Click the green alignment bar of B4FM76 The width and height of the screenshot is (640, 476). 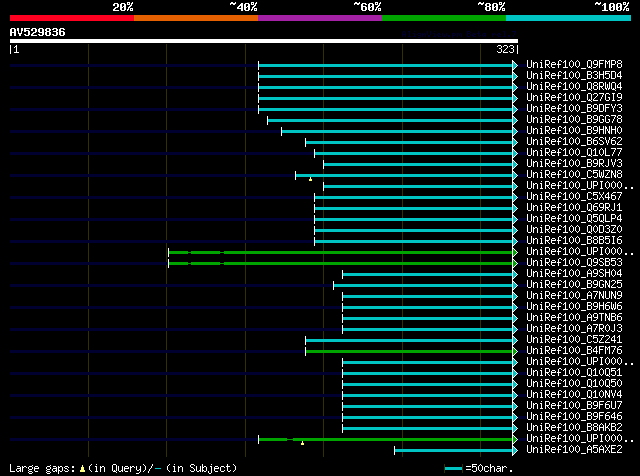tap(409, 351)
